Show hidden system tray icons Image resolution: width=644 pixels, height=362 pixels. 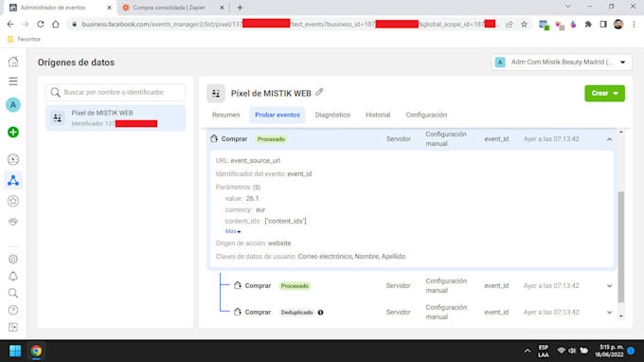tap(527, 351)
